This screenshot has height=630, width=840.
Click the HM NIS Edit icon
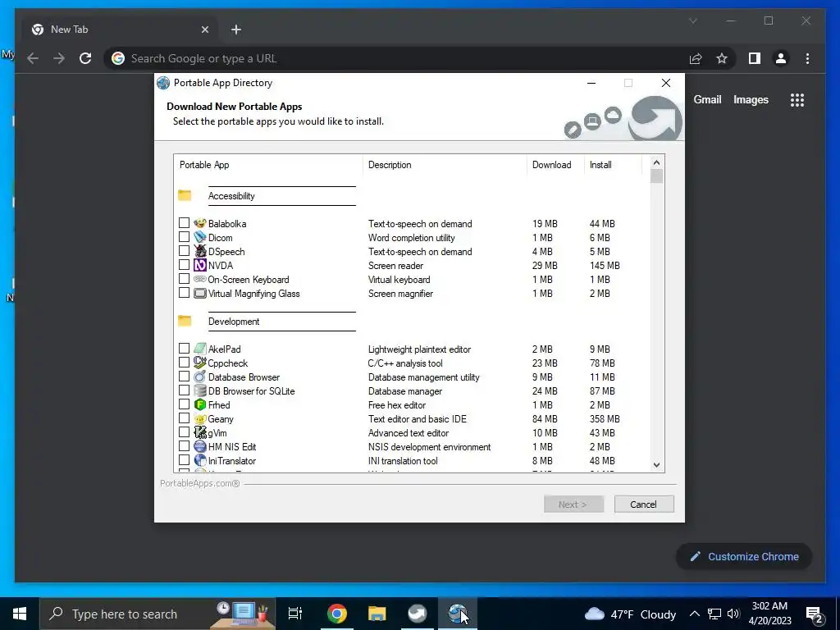pos(200,446)
